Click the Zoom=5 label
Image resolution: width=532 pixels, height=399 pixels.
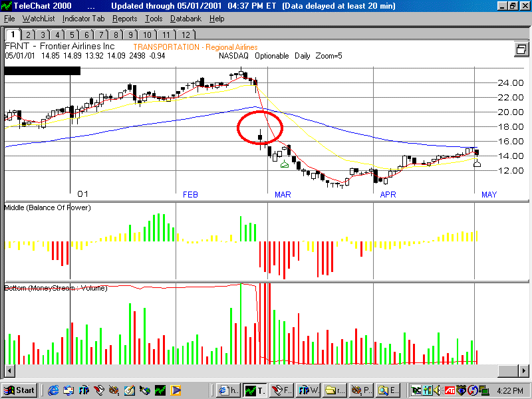pyautogui.click(x=329, y=56)
